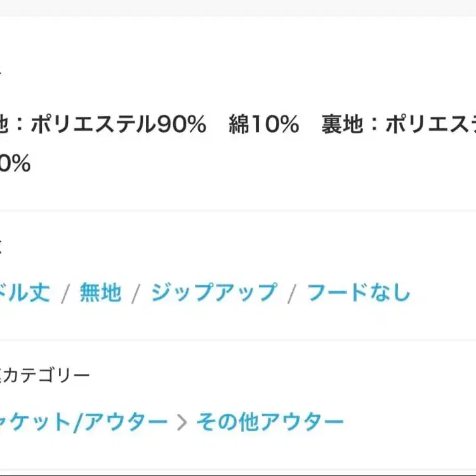The height and width of the screenshot is (476, 476).
Task: Click the divider line above the tag links section
Action: 238,211
